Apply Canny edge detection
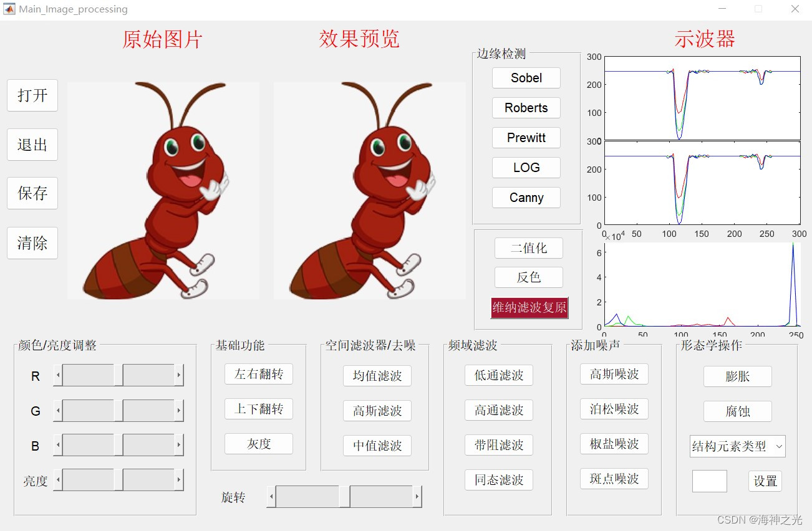This screenshot has width=812, height=531. [526, 198]
